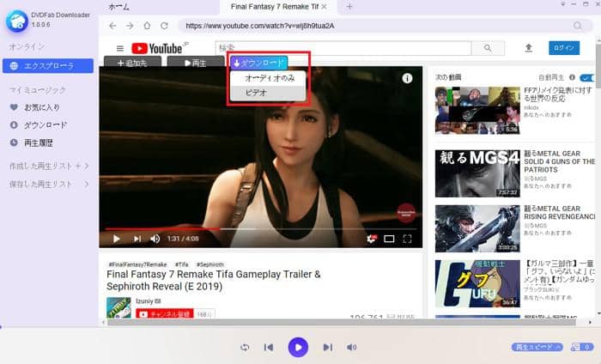This screenshot has width=601, height=364.
Task: Toggle the 自動再生 autoplay switch
Action: (588, 77)
